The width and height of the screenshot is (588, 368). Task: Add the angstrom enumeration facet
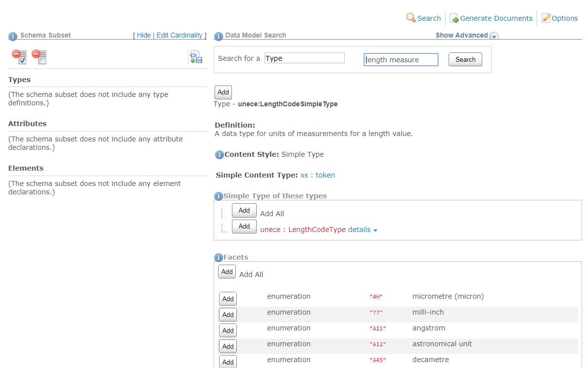[228, 330]
